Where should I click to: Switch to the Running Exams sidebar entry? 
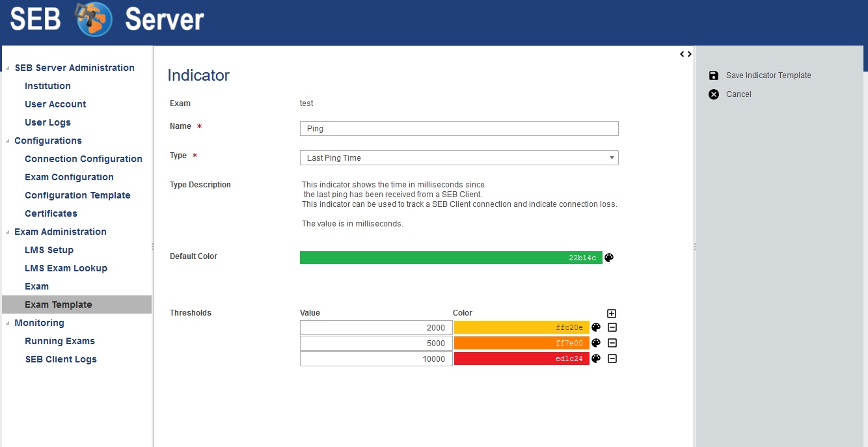(59, 340)
